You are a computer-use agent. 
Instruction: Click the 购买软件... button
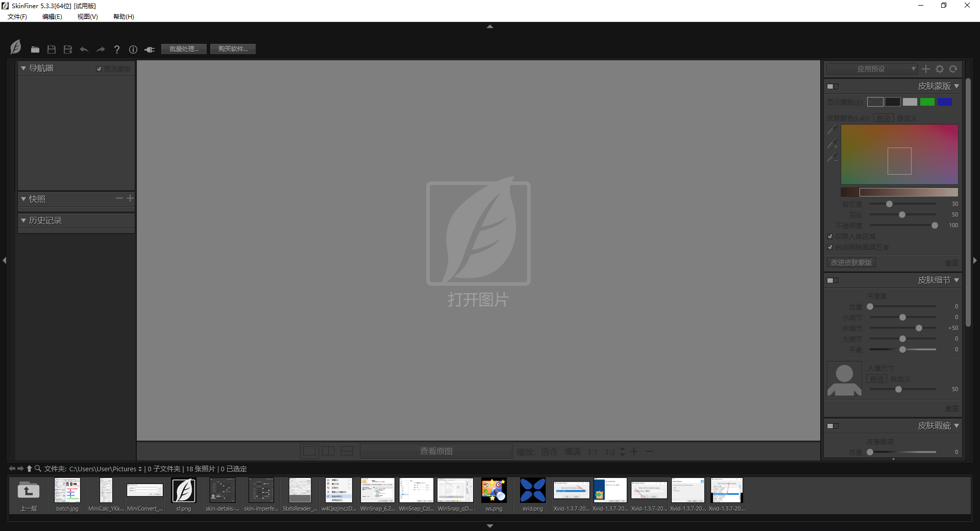coord(233,49)
